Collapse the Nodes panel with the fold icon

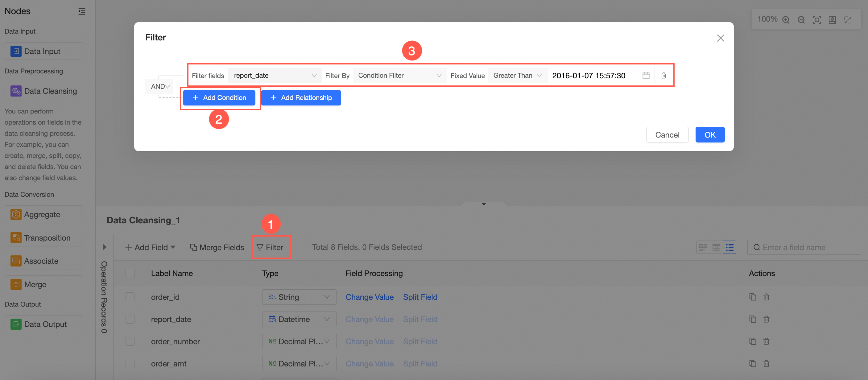(x=82, y=11)
